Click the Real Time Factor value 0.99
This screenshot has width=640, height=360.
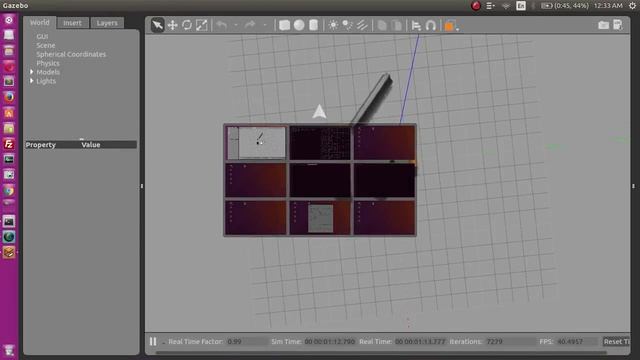pos(235,341)
